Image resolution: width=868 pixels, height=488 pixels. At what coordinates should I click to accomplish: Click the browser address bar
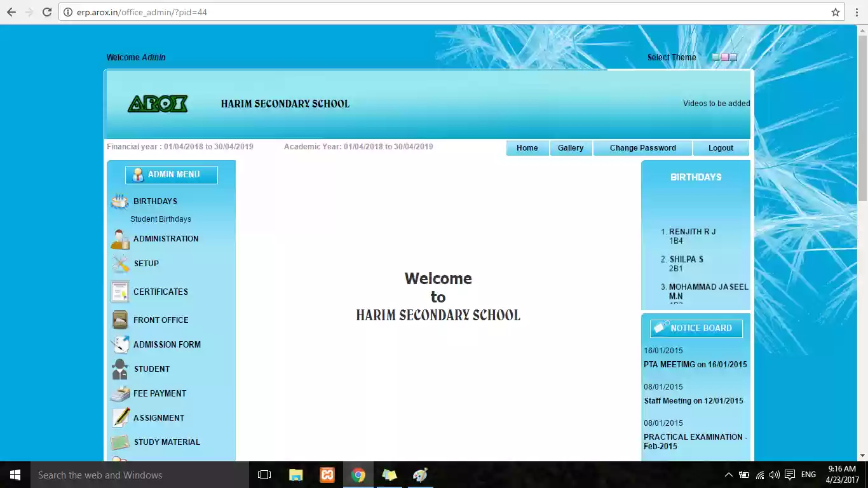(445, 12)
